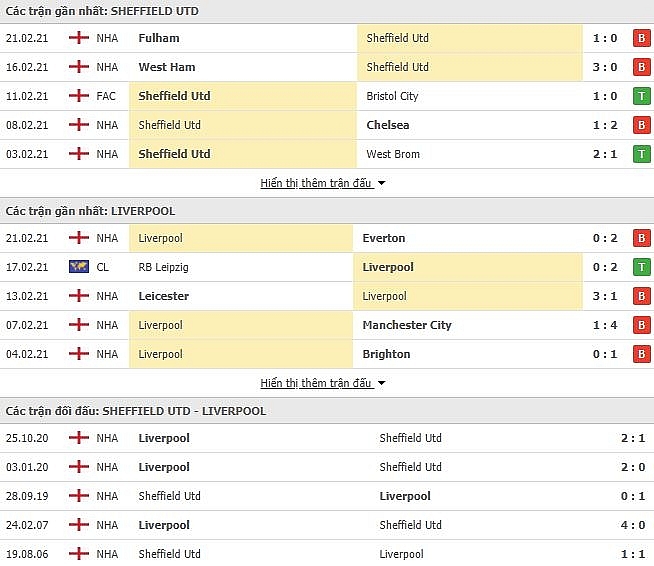Click the red B badge on Everton match

click(641, 238)
